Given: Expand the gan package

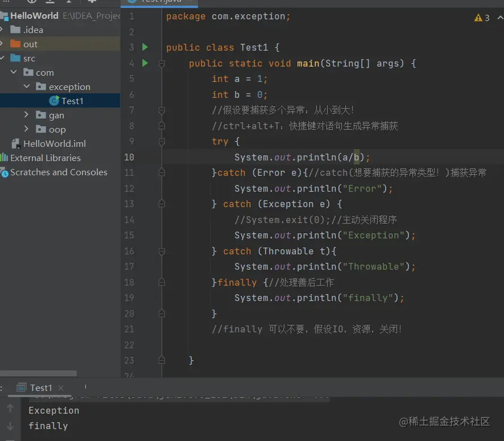Looking at the screenshot, I should click(26, 114).
